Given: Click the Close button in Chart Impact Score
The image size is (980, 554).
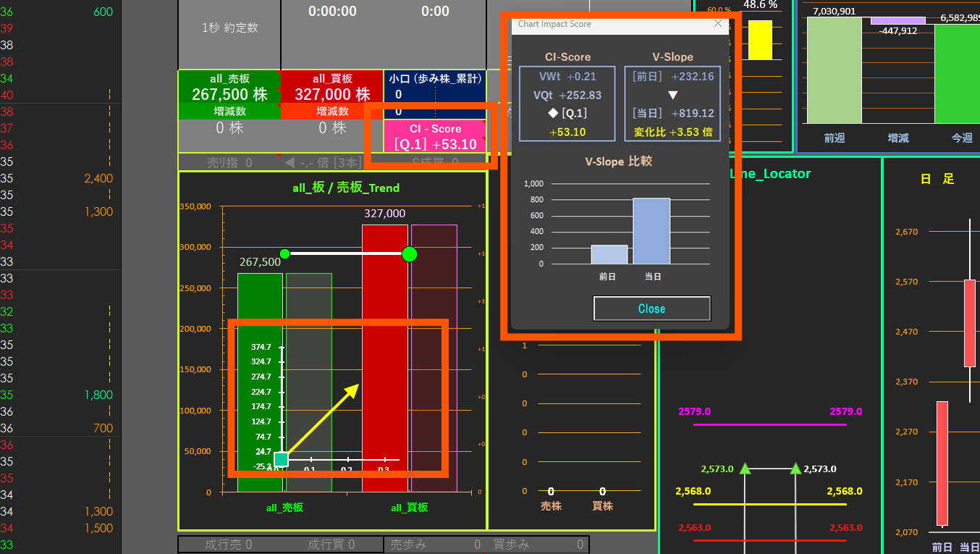Looking at the screenshot, I should click(651, 309).
